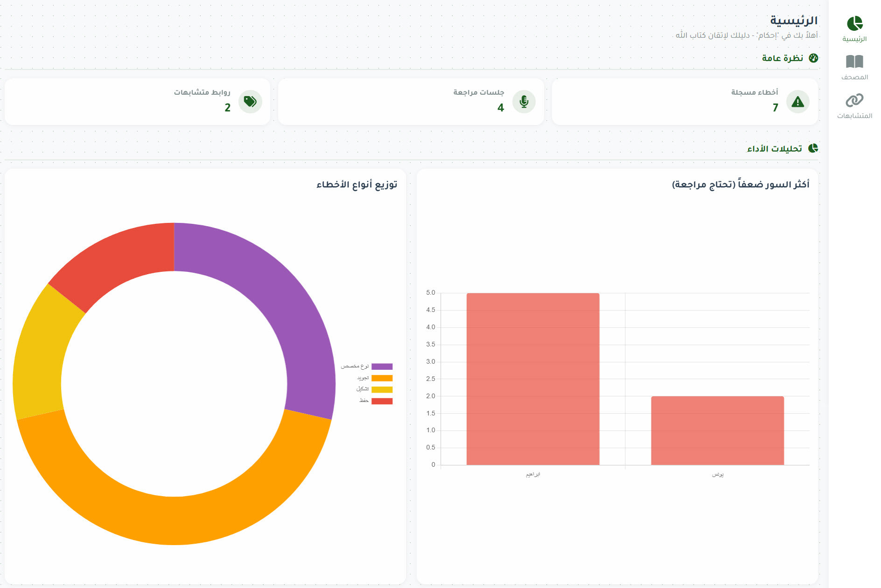881x588 pixels.
Task: Open the الرئيسية pie chart sidebar icon
Action: pyautogui.click(x=854, y=23)
